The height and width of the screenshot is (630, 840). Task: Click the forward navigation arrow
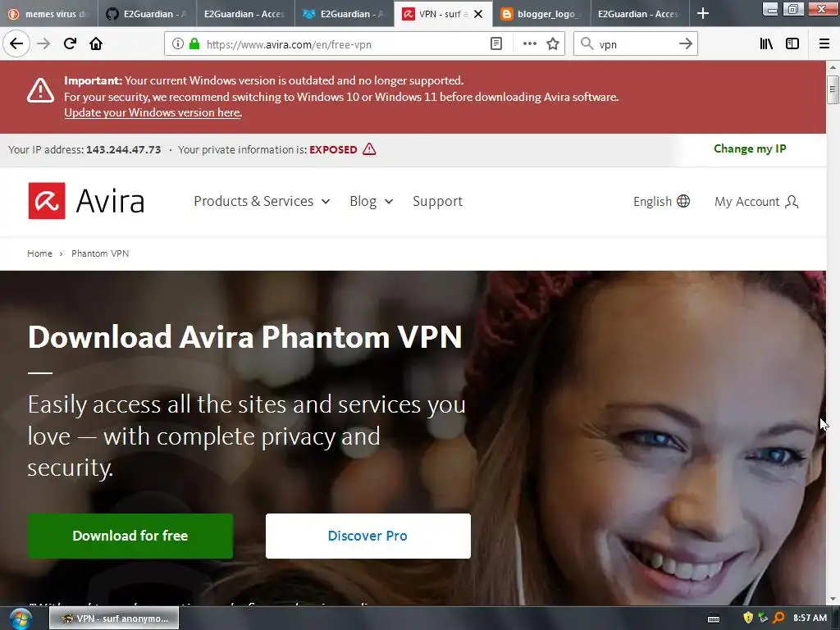click(x=43, y=44)
